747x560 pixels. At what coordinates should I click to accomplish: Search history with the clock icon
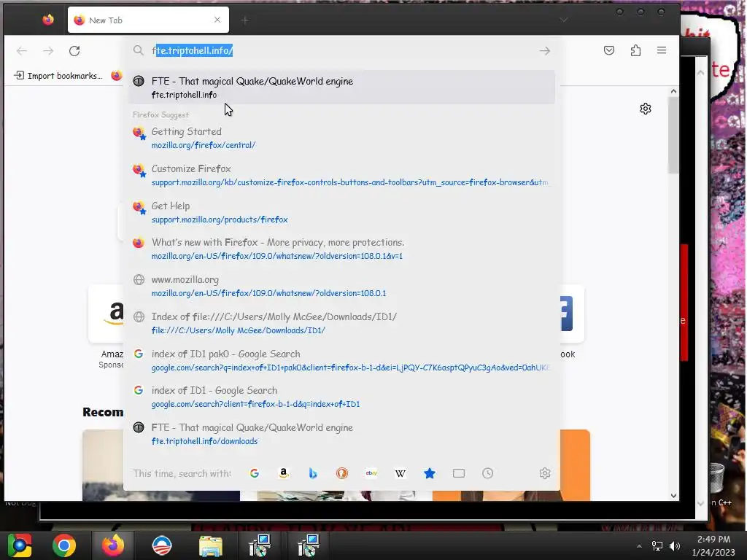[x=488, y=473]
